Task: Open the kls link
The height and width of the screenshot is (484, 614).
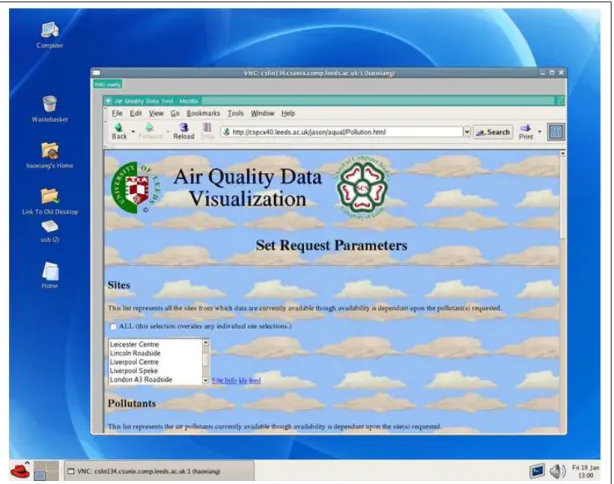Action: 243,380
